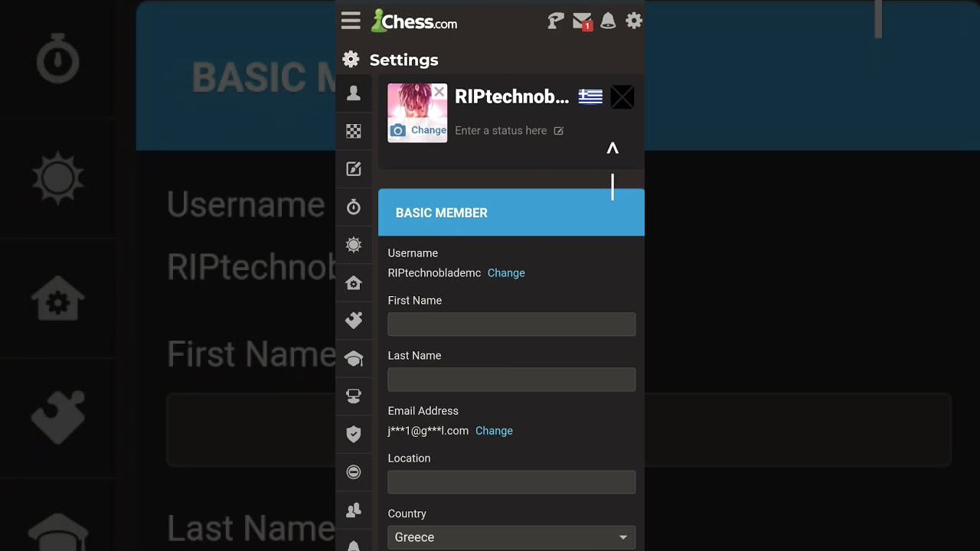
Task: Open the house-gear Home settings icon
Action: (x=354, y=283)
